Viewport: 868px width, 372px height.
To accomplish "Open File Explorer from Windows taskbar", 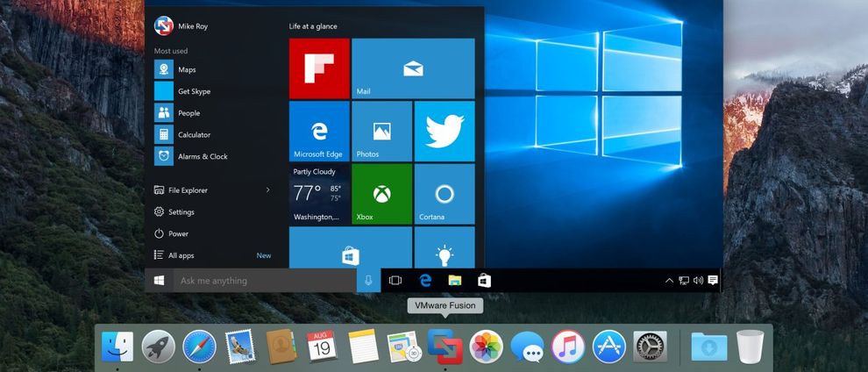I will (455, 281).
